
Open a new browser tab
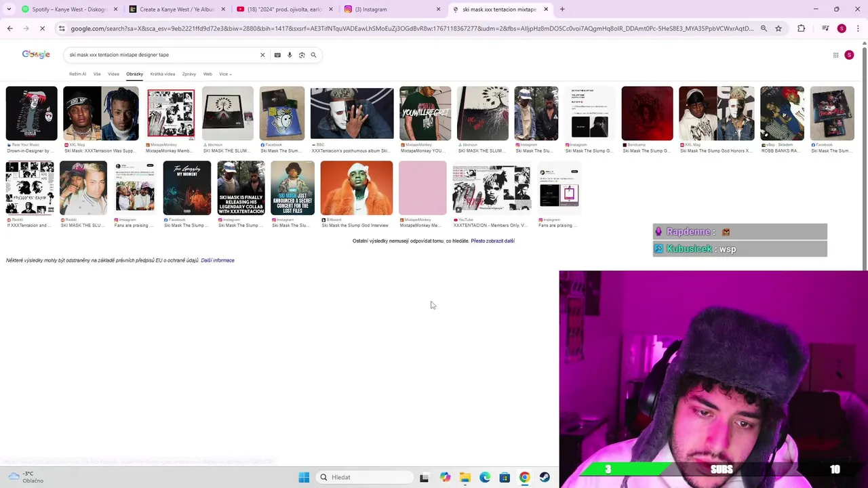(562, 9)
